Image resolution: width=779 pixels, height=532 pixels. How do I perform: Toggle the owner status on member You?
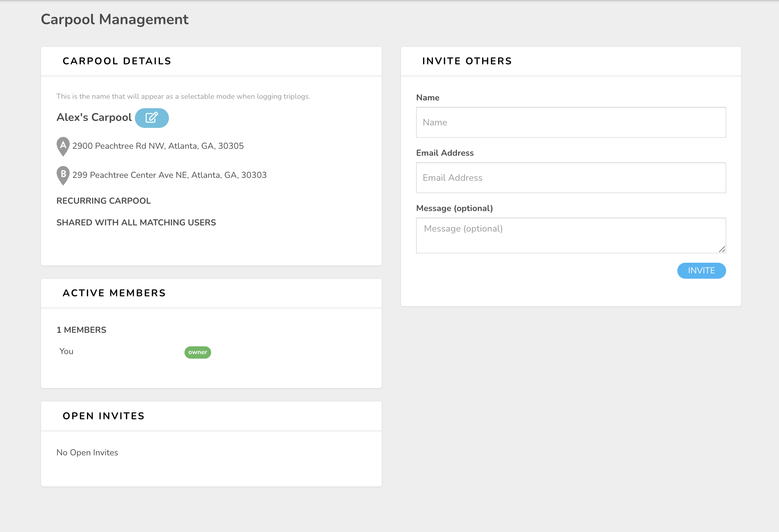coord(198,352)
